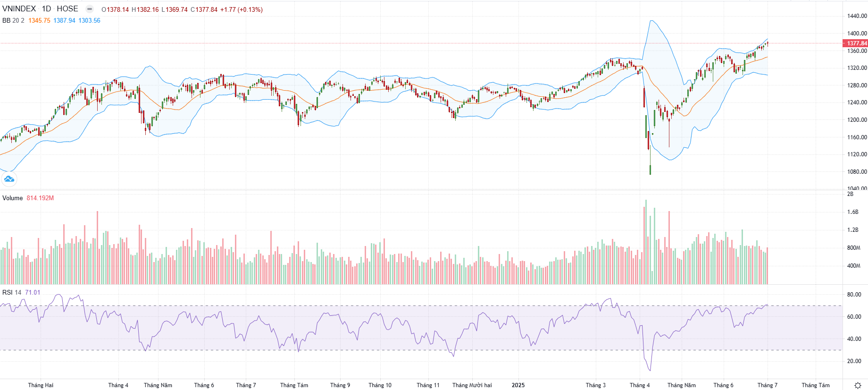Image resolution: width=868 pixels, height=390 pixels.
Task: Open chart settings gear icon
Action: coord(858,385)
